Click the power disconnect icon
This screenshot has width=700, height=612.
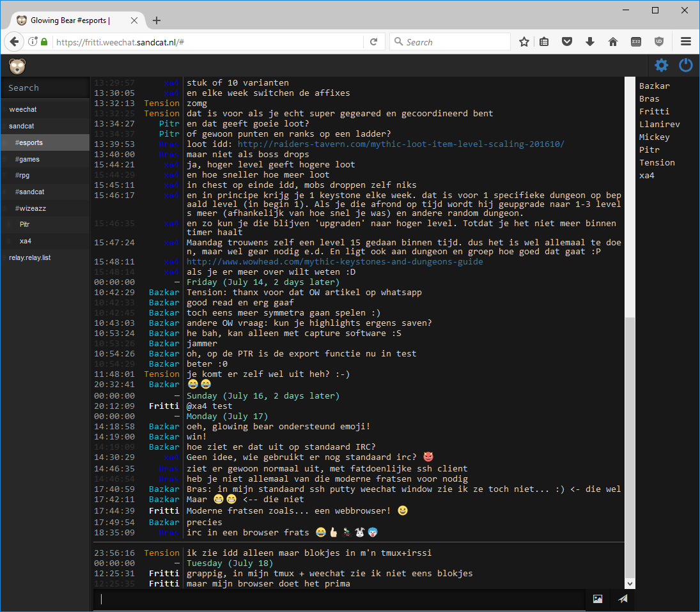(686, 65)
